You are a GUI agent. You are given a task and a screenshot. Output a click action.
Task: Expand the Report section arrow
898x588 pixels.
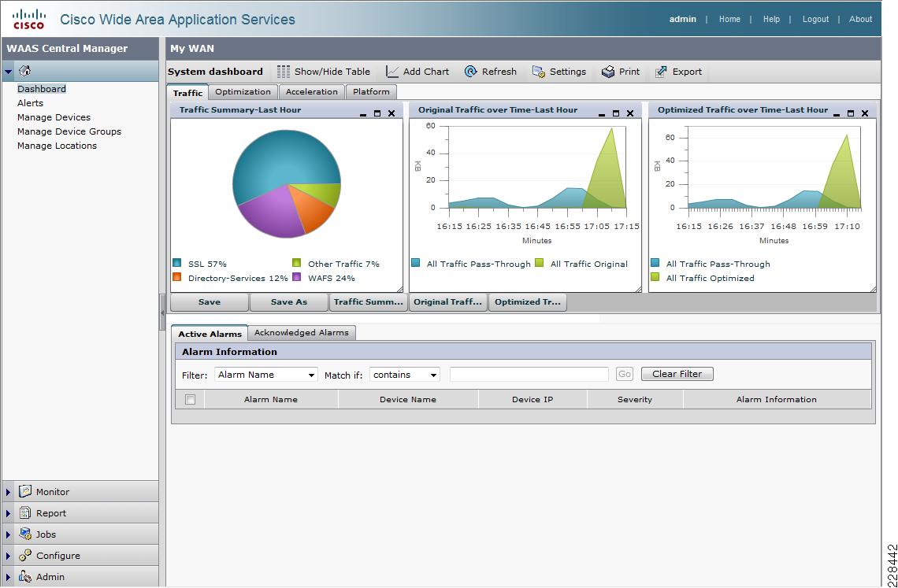[x=8, y=513]
